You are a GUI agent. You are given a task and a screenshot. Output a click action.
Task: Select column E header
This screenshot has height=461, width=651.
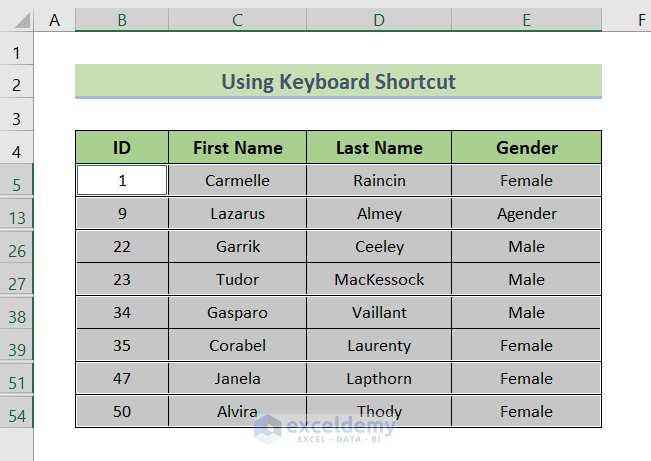coord(526,20)
